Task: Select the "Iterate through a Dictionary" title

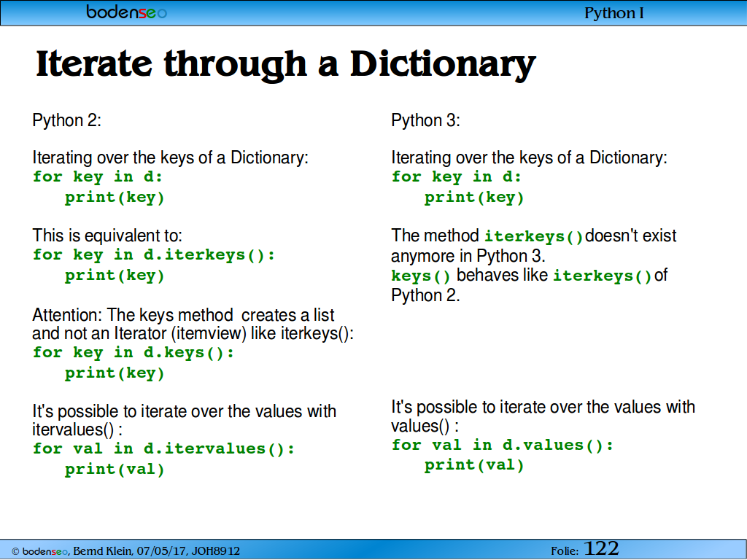Action: click(286, 64)
